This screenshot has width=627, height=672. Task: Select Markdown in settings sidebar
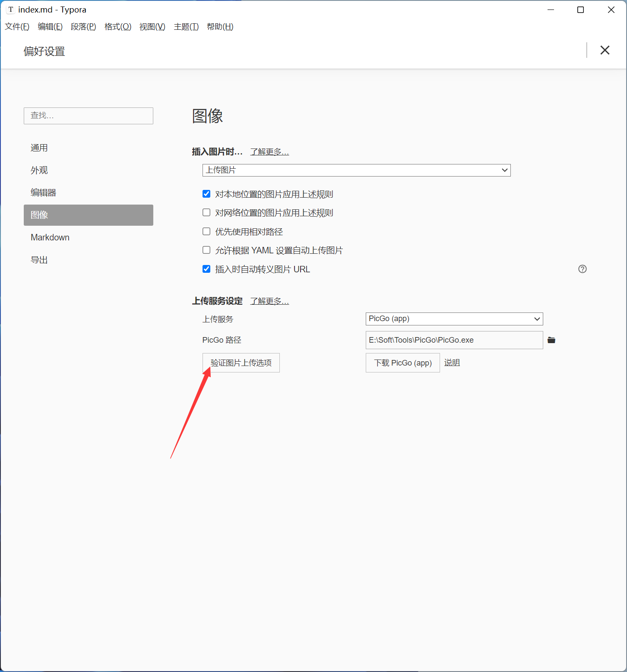click(50, 237)
